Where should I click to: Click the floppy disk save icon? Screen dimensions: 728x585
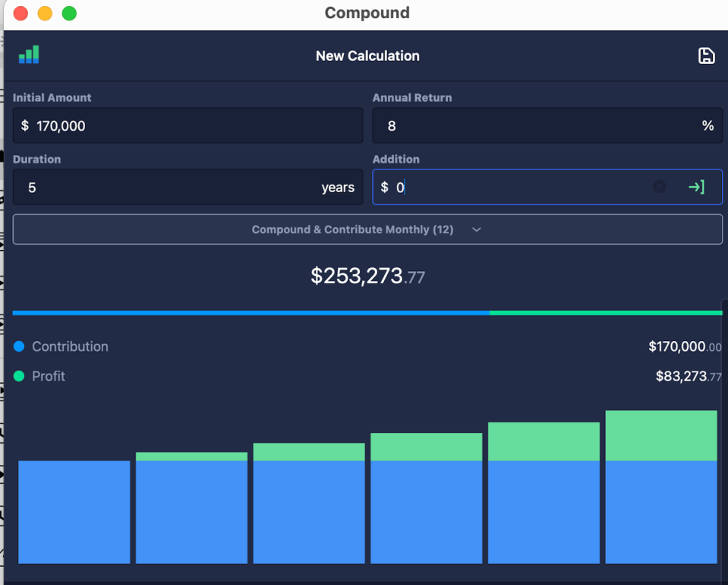point(706,55)
